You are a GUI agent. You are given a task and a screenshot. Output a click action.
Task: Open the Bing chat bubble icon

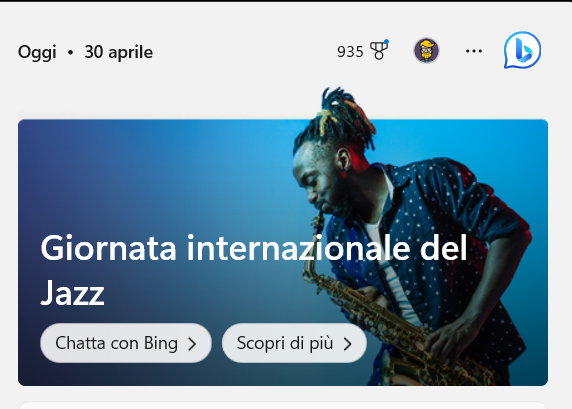tap(522, 50)
